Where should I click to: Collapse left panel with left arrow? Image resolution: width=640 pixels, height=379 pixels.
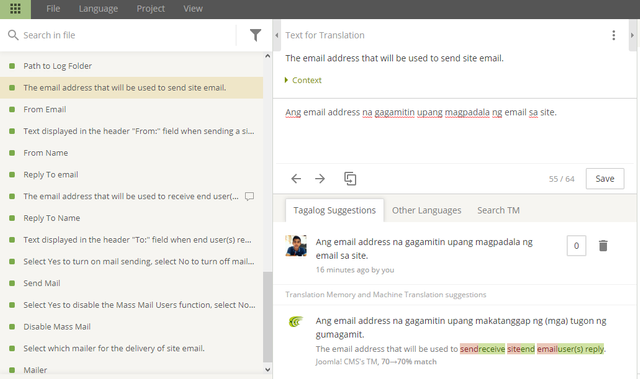click(277, 35)
